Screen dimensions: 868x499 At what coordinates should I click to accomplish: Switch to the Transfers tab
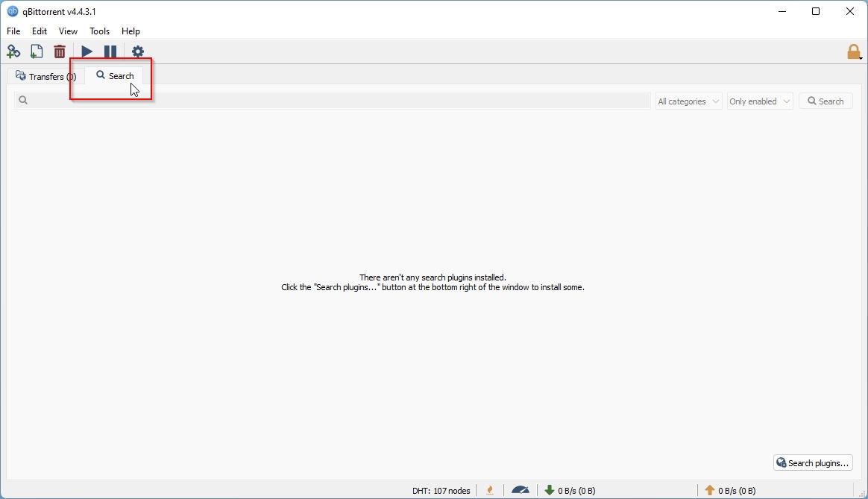(x=45, y=75)
